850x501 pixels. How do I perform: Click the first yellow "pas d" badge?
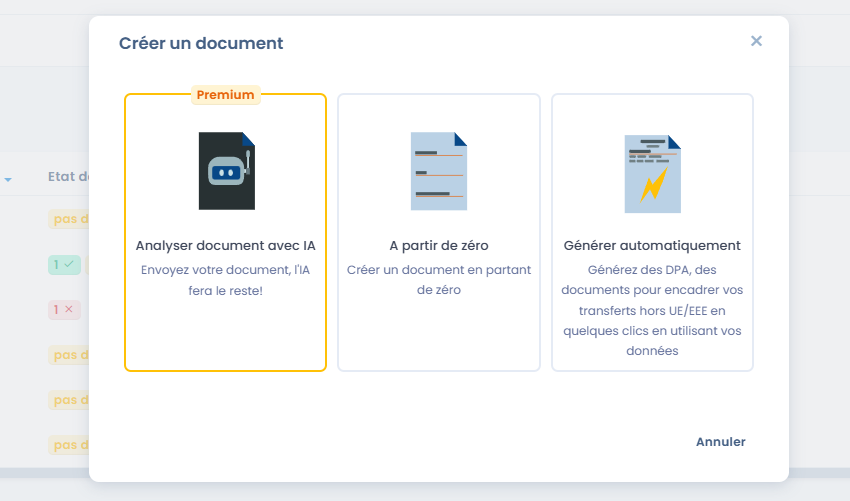pos(68,219)
